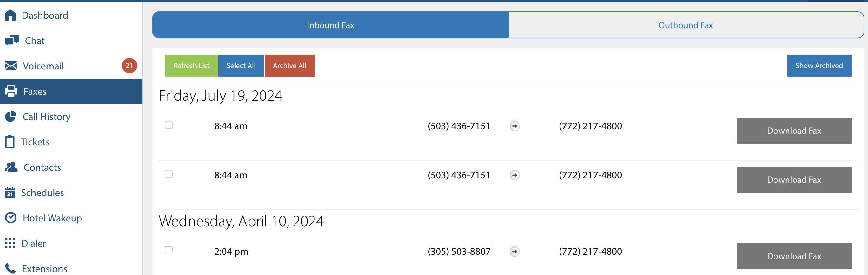868x275 pixels.
Task: Show archived faxes
Action: [819, 66]
